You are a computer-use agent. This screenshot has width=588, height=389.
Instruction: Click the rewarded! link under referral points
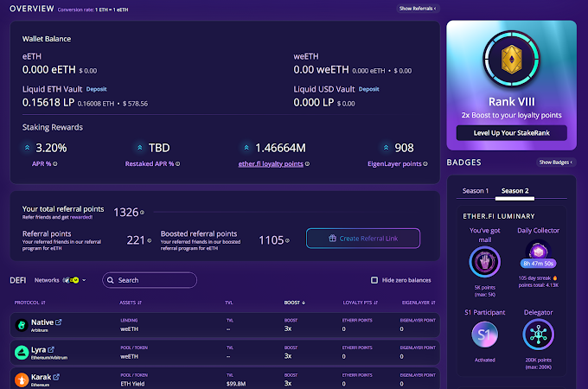[81, 217]
